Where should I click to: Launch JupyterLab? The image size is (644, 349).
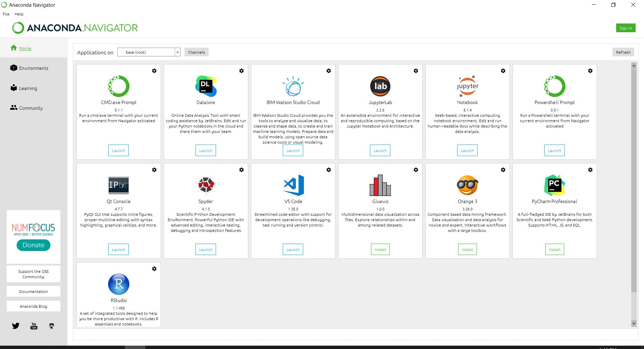click(x=380, y=151)
